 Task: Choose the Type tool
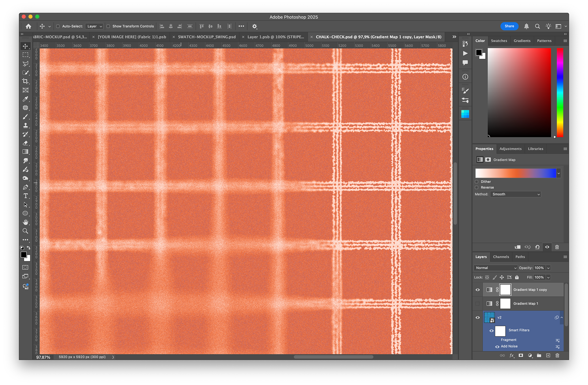click(25, 196)
